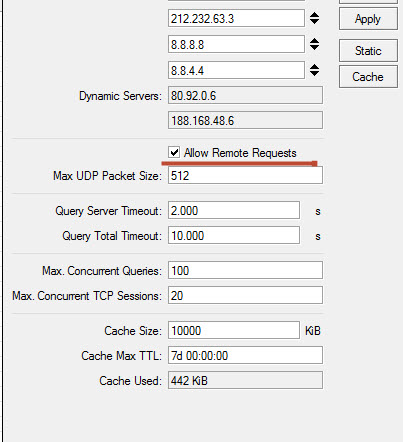Click the dynamic server 188.168.48.6 field
Screen dimensions: 403x442
[245, 120]
